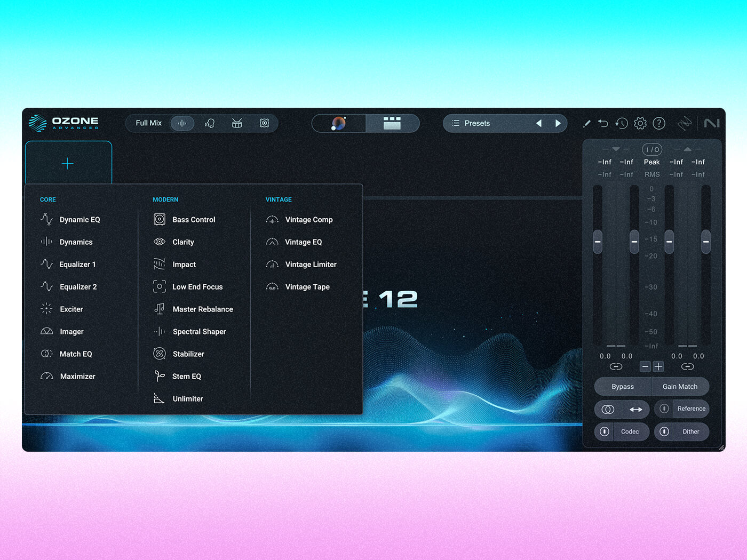Image resolution: width=747 pixels, height=560 pixels.
Task: Select the vocal head focus icon
Action: tap(210, 123)
